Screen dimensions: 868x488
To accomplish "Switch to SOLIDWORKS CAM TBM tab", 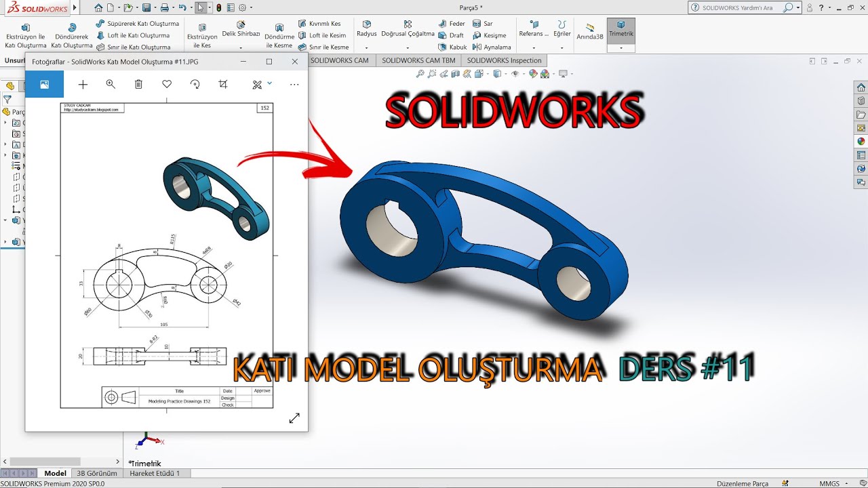I will pos(418,60).
